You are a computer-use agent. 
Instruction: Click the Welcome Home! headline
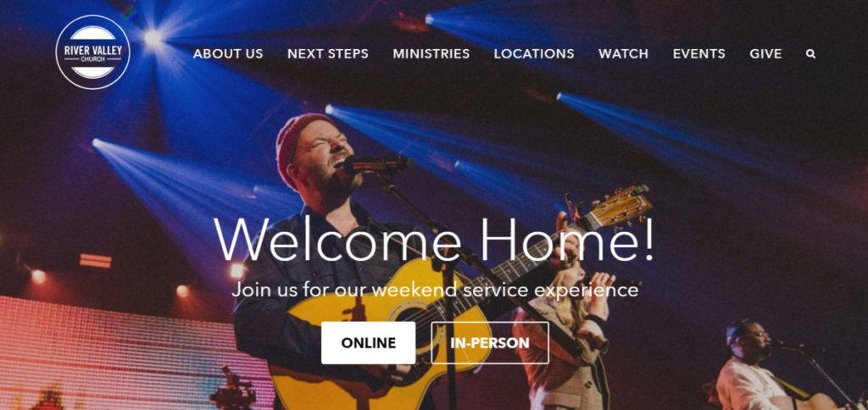click(435, 241)
